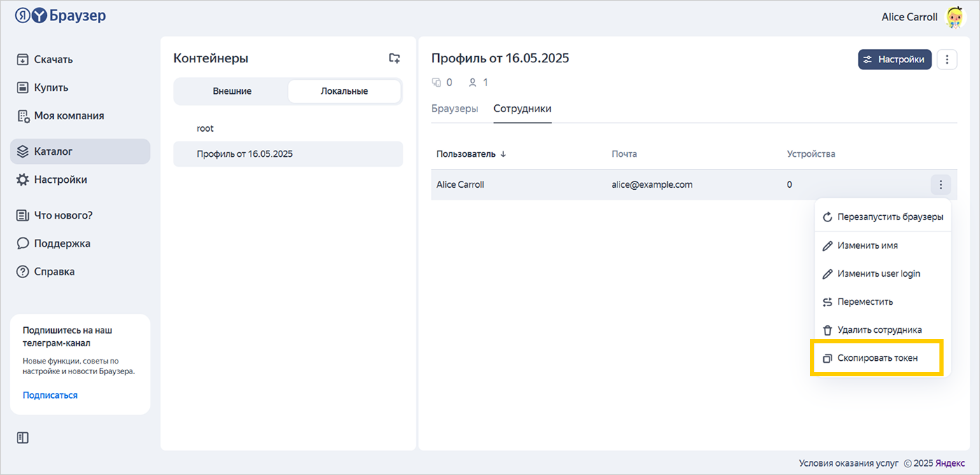Choose Скопировать токен menu entry
980x475 pixels.
click(883, 358)
